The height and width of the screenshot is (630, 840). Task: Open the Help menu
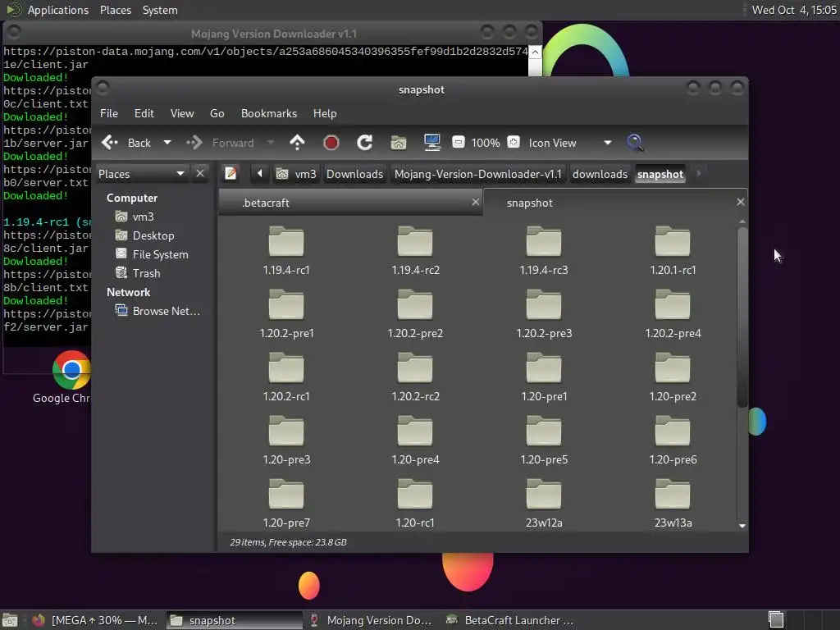point(325,113)
